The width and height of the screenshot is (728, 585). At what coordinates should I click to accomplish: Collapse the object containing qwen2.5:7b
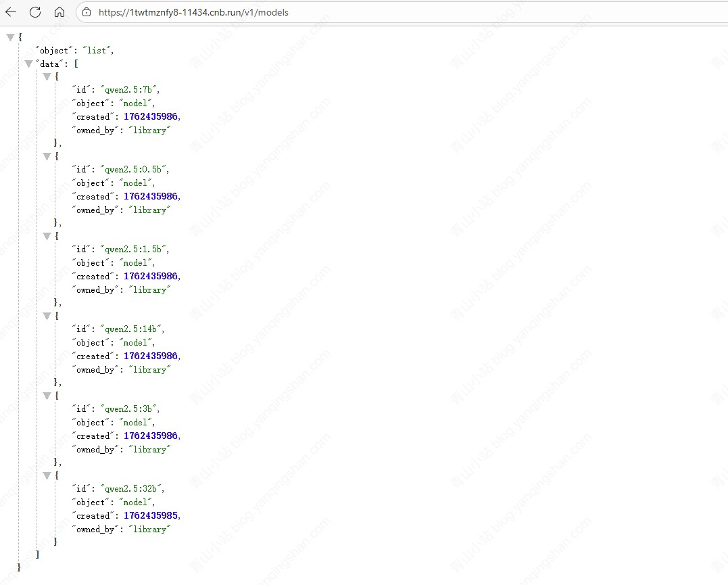tap(47, 76)
